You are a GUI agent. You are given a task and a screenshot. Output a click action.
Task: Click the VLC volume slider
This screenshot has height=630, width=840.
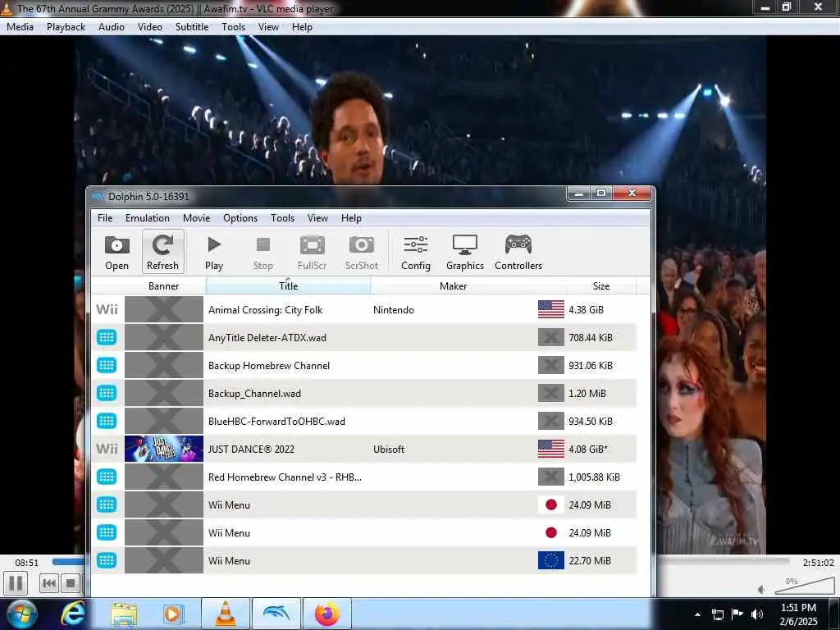pos(804,586)
